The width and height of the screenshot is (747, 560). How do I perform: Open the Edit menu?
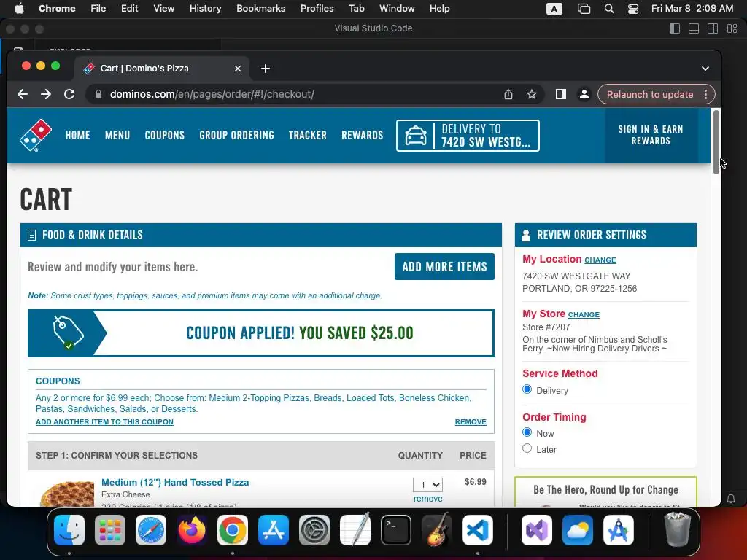tap(129, 9)
